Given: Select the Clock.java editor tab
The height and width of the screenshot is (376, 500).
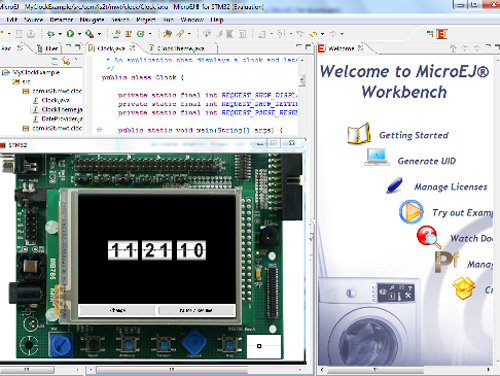Looking at the screenshot, I should coord(111,49).
